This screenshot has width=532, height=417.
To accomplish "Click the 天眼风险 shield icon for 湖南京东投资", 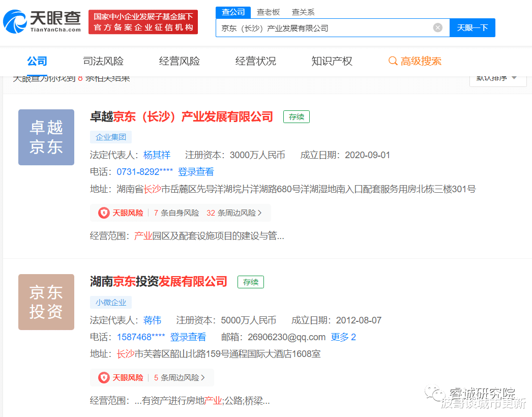I will (104, 378).
